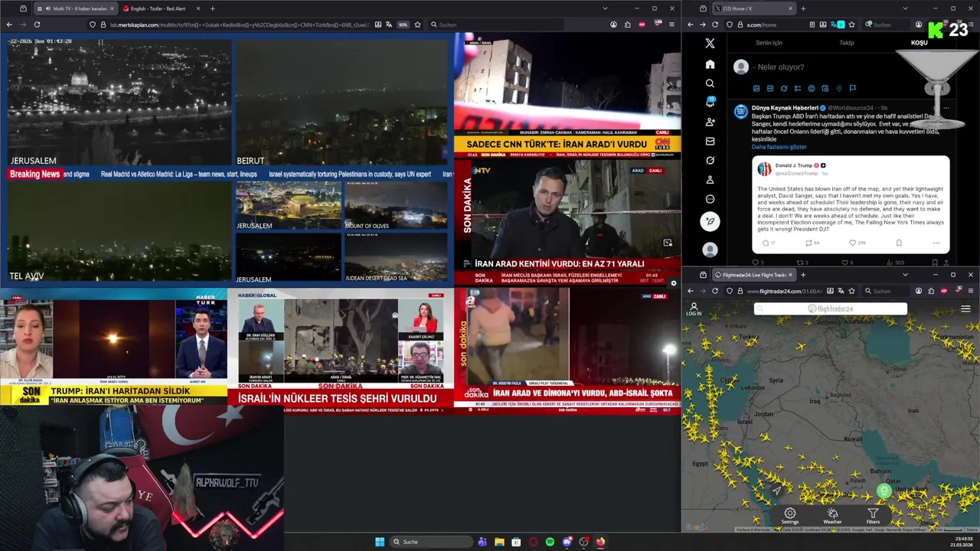The height and width of the screenshot is (551, 980).
Task: Click the X logo in the sidebar
Action: (710, 44)
